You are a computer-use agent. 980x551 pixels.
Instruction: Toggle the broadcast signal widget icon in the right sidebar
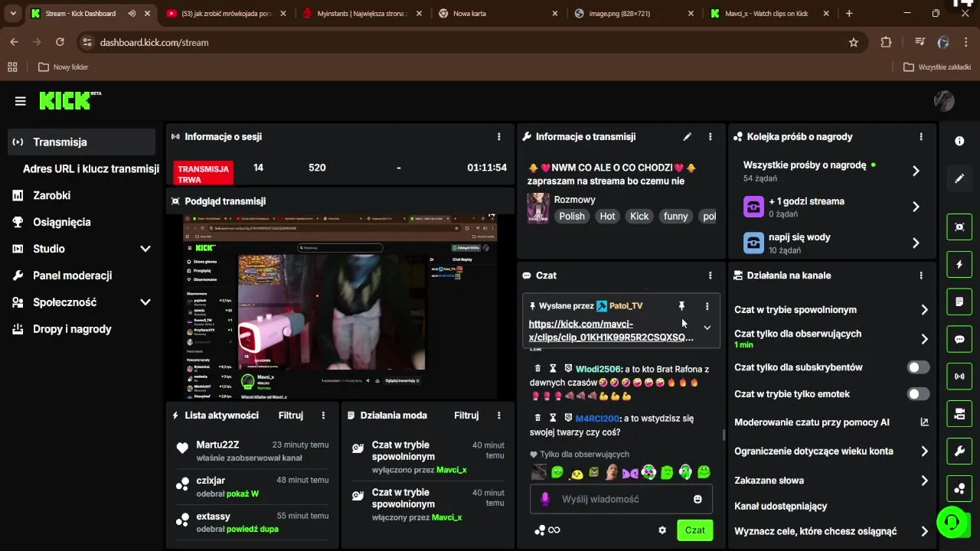click(x=959, y=377)
